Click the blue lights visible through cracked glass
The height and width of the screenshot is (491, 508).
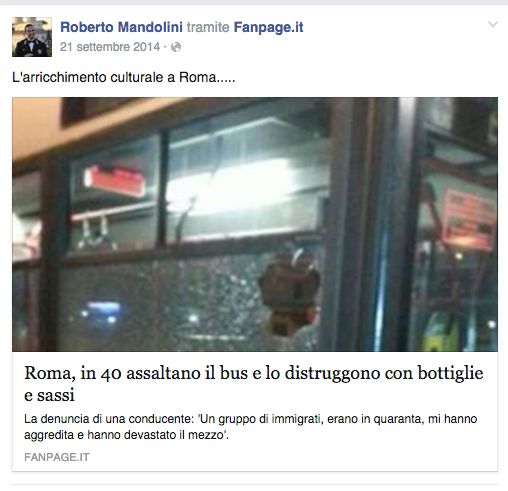click(99, 312)
